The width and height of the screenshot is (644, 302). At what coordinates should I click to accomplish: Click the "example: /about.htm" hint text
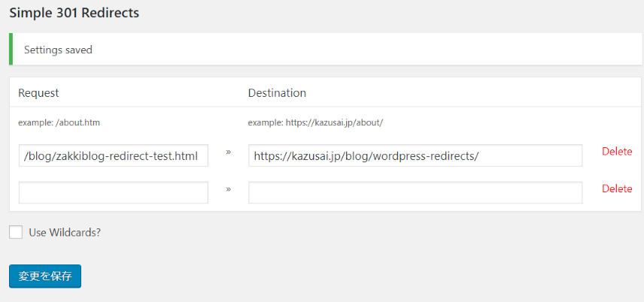(x=59, y=122)
